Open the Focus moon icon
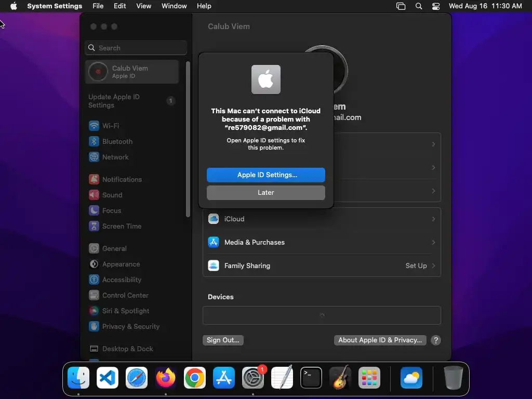The width and height of the screenshot is (532, 399). tap(94, 211)
